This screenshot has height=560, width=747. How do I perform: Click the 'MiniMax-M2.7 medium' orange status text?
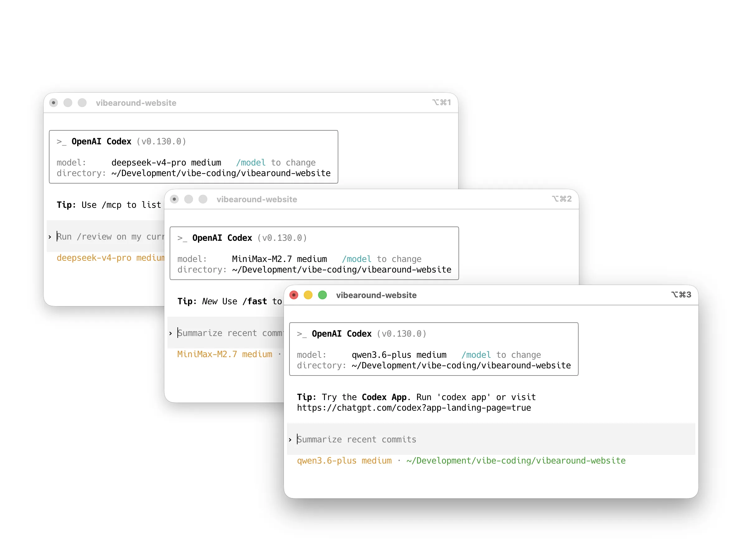[225, 354]
